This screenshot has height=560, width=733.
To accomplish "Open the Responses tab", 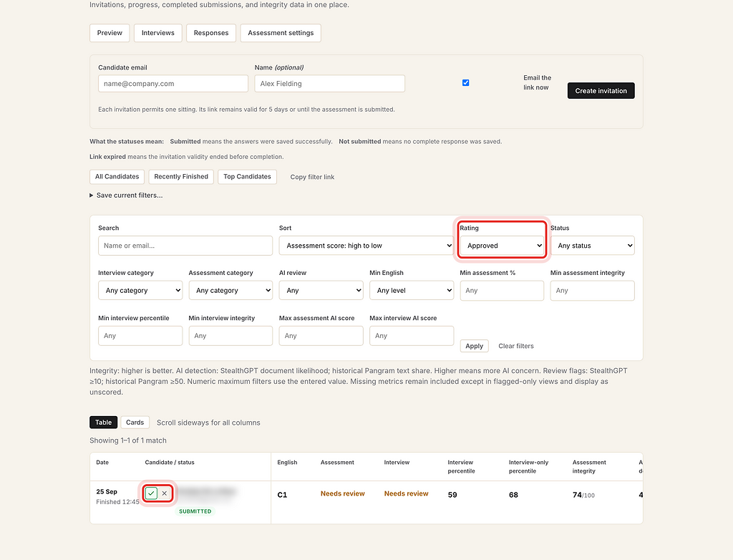I will click(211, 33).
